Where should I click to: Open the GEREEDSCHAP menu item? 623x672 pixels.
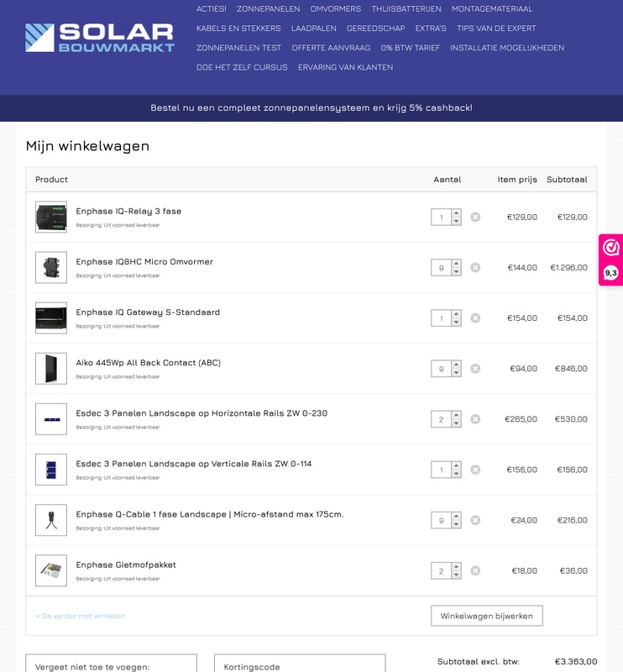point(376,29)
